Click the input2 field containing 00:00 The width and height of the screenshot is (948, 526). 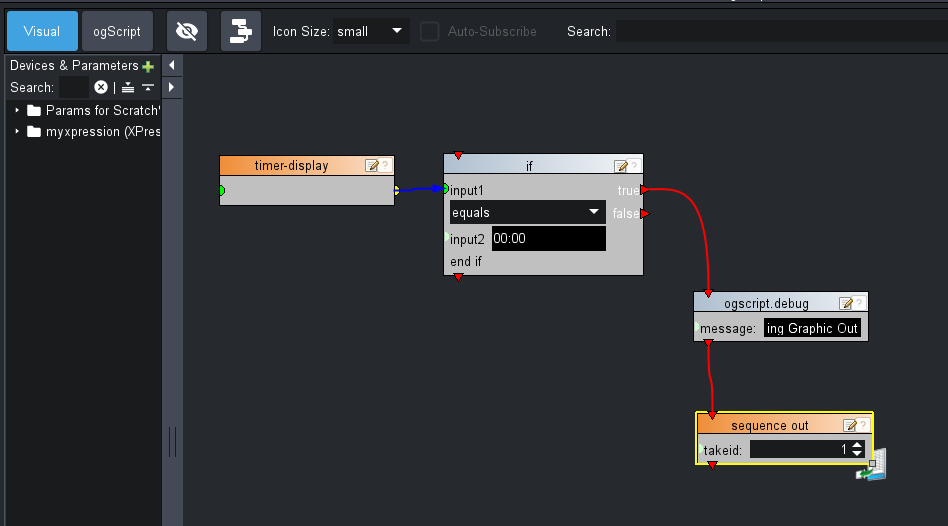tap(548, 238)
